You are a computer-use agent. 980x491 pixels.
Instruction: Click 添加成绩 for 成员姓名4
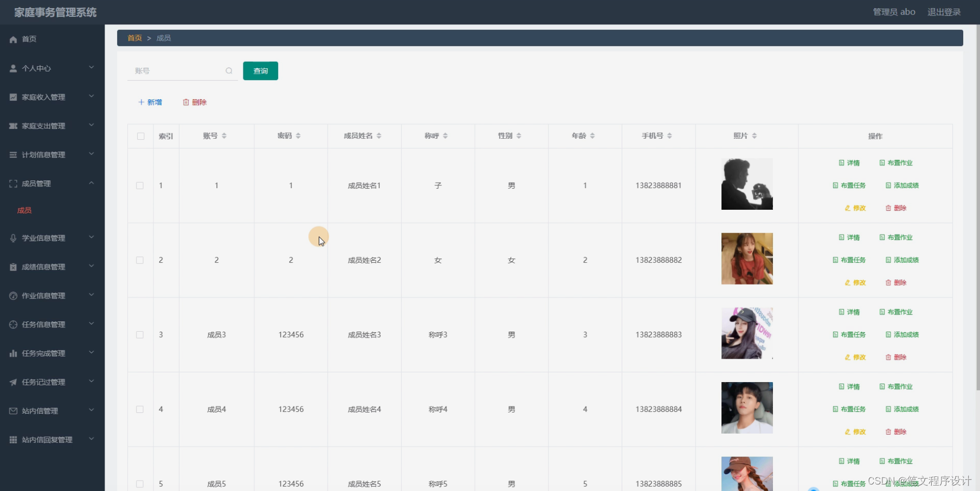[x=902, y=409]
